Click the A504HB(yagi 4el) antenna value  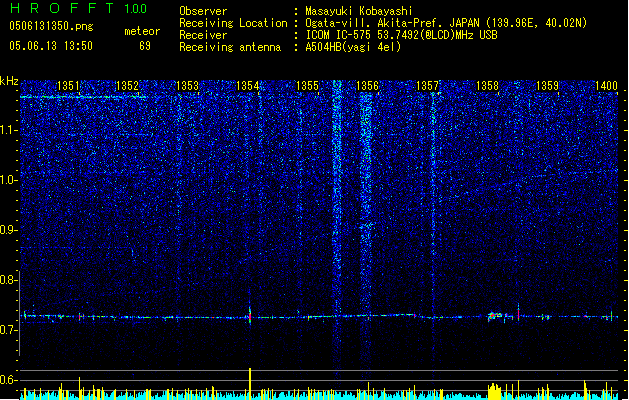click(353, 47)
